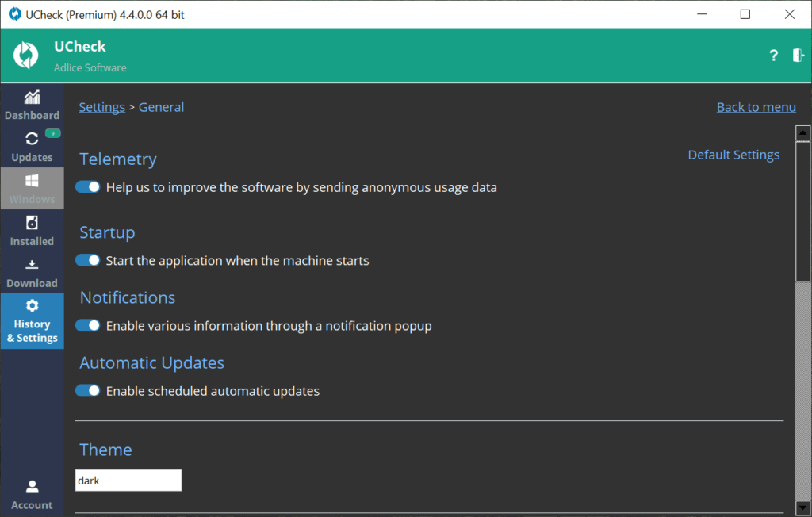
Task: Click the Automatic Updates heading
Action: (x=151, y=362)
